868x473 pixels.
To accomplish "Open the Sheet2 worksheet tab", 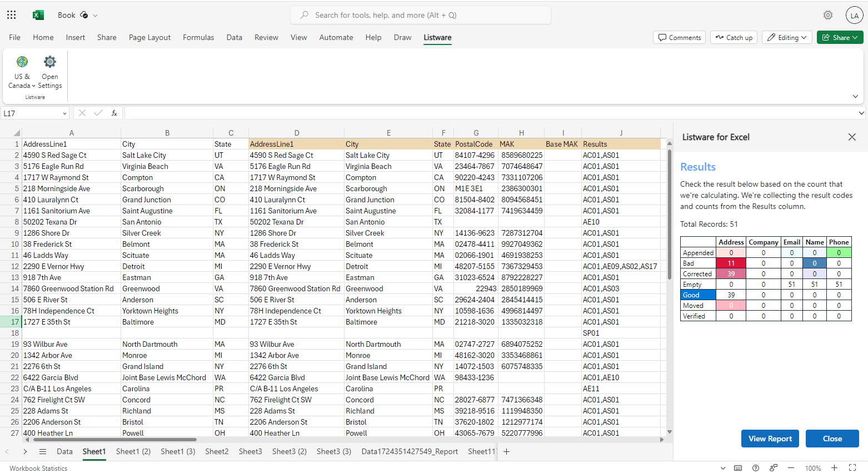I will pyautogui.click(x=217, y=451).
